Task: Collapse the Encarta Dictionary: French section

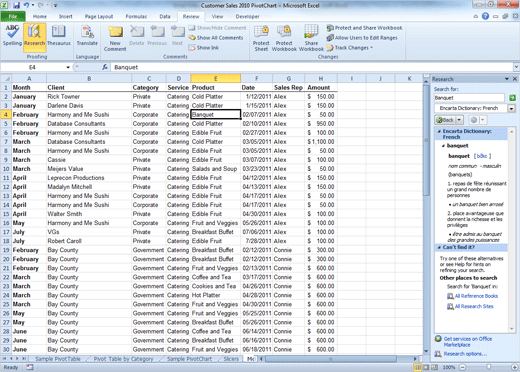Action: (x=439, y=131)
